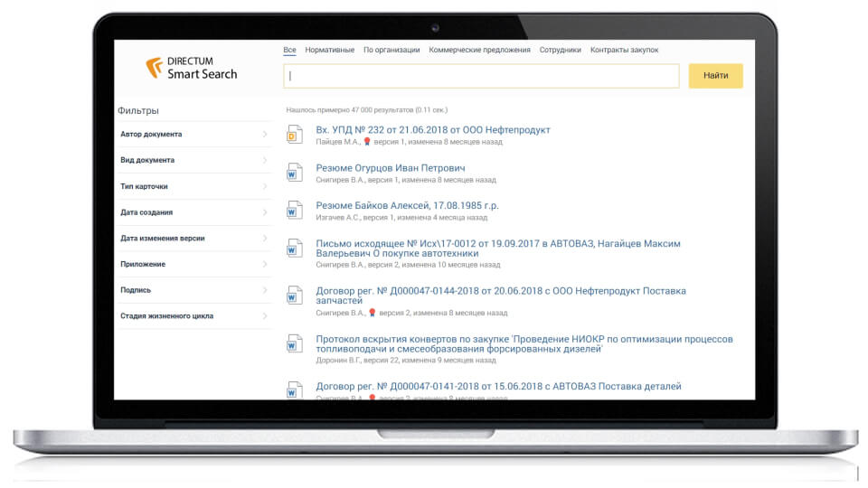This screenshot has height=488, width=868.
Task: Open Письмо исходящее № Исх\17-0012 link
Action: (498, 249)
